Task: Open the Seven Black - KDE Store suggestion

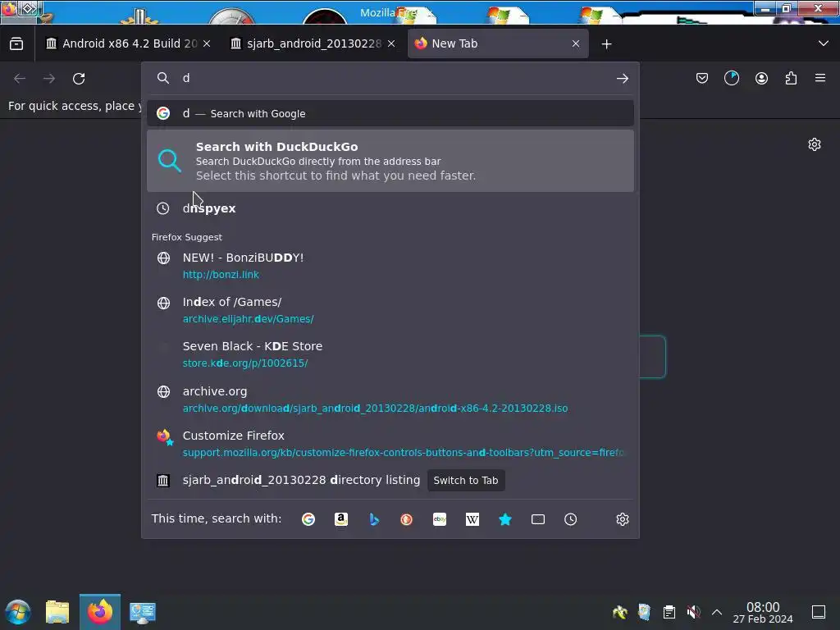Action: pos(390,354)
